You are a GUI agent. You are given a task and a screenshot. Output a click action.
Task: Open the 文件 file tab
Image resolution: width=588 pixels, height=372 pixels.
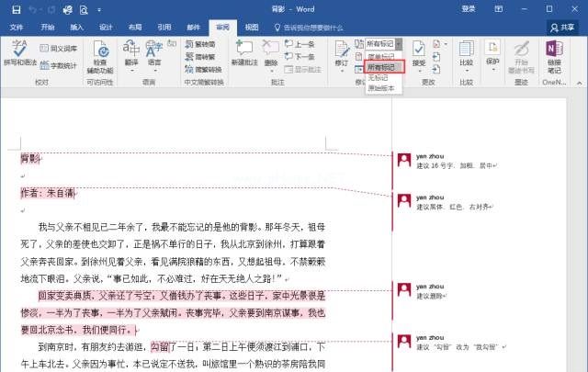point(17,28)
